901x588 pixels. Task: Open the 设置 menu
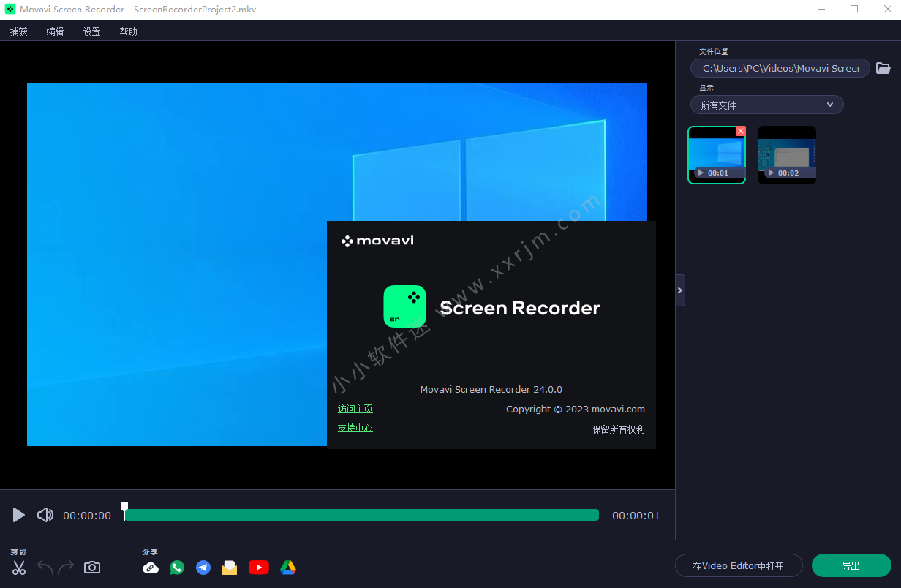91,31
